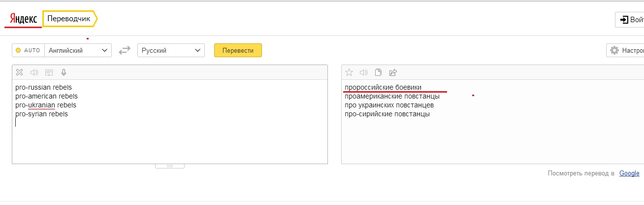Open the Английский source language dropdown

point(78,50)
